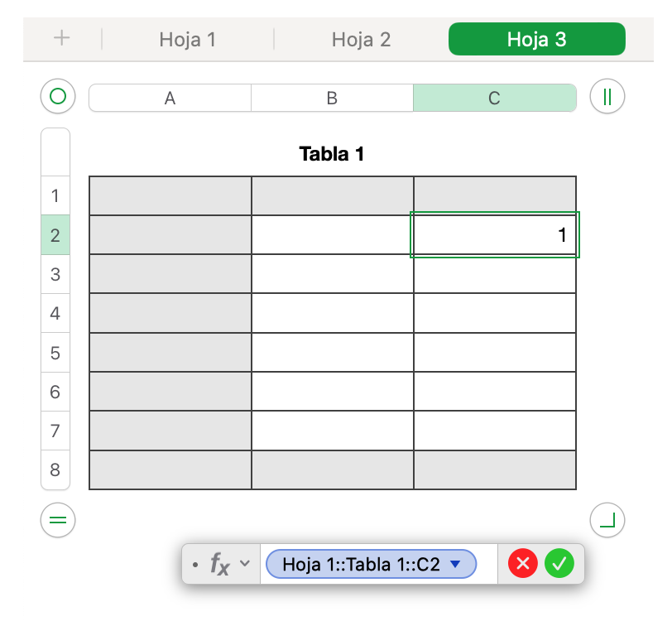Image resolution: width=672 pixels, height=626 pixels.
Task: Click the add new sheet plus icon
Action: (61, 39)
